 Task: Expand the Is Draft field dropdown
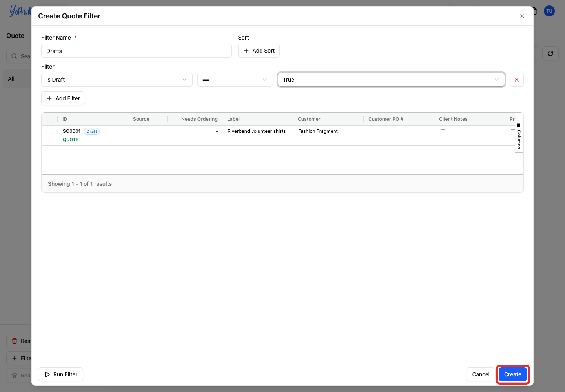click(x=117, y=80)
